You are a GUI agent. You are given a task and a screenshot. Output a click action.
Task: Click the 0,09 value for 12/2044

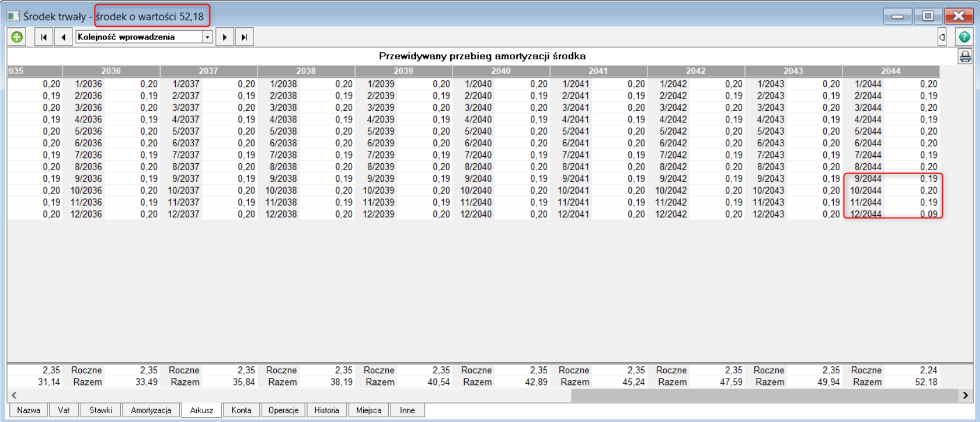[x=928, y=214]
